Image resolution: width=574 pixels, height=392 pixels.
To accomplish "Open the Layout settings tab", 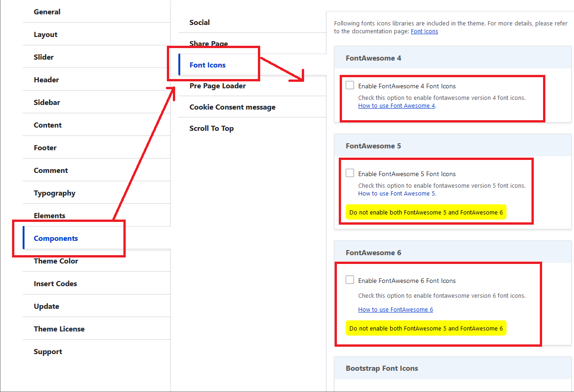I will [46, 35].
